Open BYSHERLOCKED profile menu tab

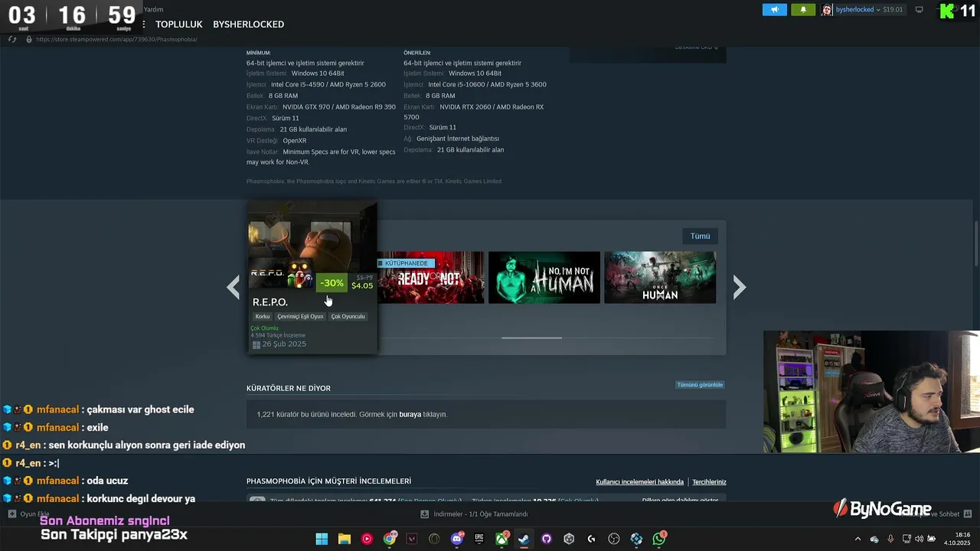(x=248, y=24)
